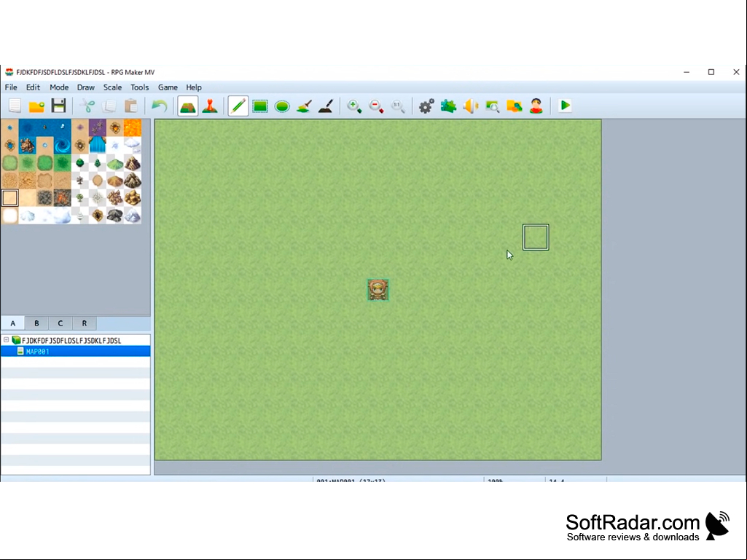Minimize the RPG Maker MV window
The image size is (747, 560).
687,72
